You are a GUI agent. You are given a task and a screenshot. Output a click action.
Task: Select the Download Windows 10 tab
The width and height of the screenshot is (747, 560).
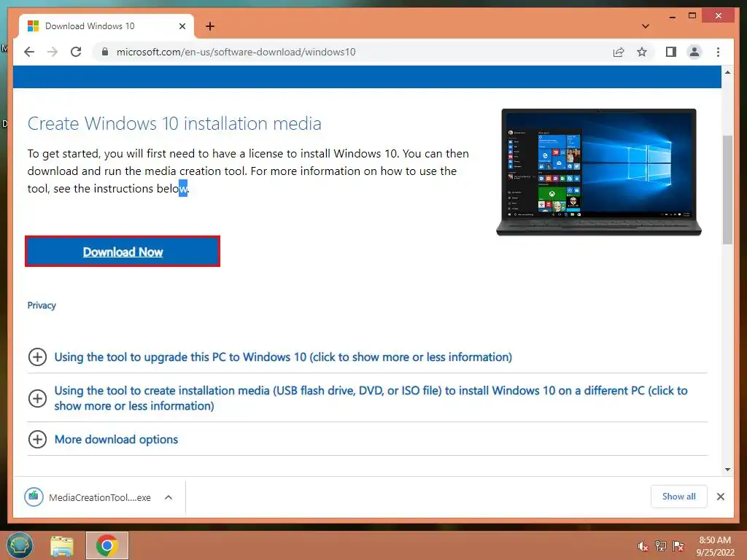[x=107, y=26]
